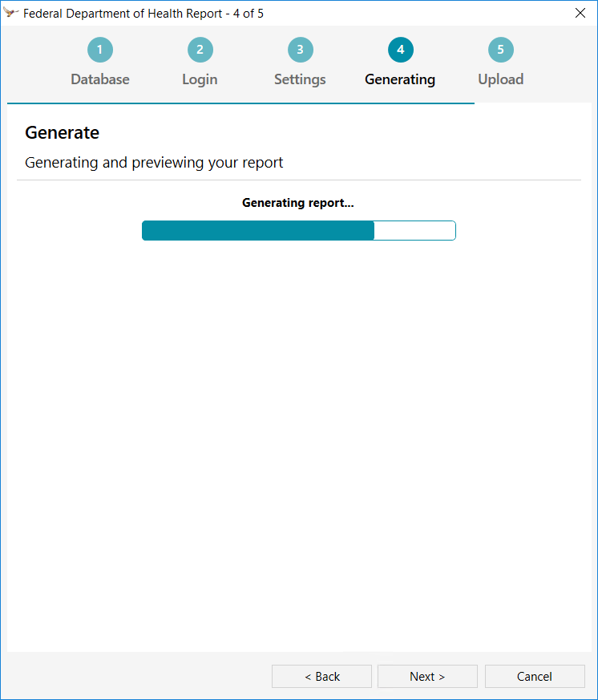Image resolution: width=598 pixels, height=700 pixels.
Task: Select the Login step label
Action: (x=200, y=79)
